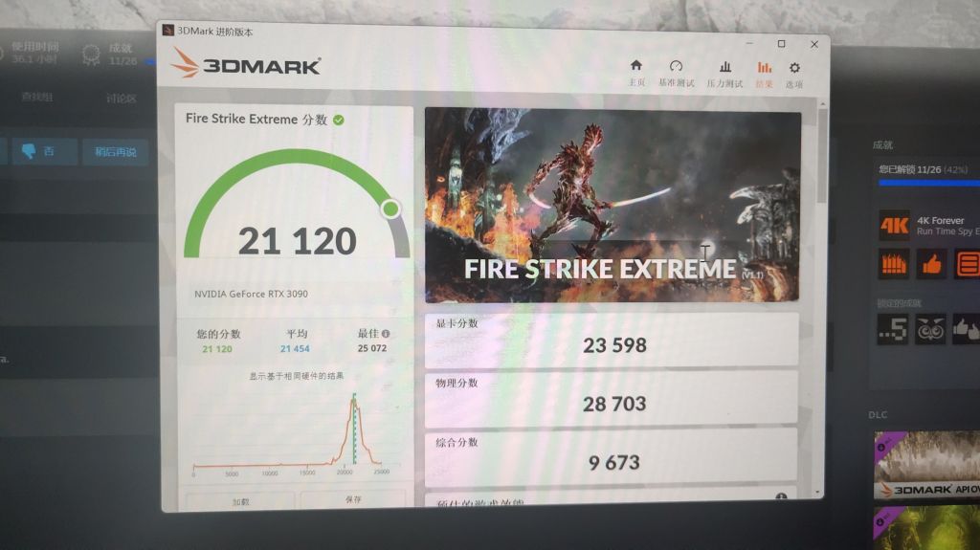Click the info icon on the estimated game performance row
This screenshot has width=980, height=550.
[x=781, y=497]
